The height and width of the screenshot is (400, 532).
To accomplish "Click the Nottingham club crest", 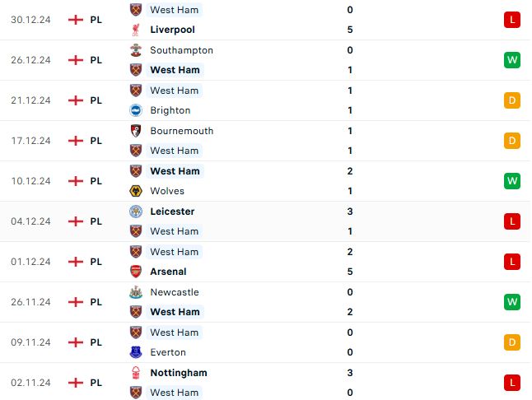I will (136, 373).
